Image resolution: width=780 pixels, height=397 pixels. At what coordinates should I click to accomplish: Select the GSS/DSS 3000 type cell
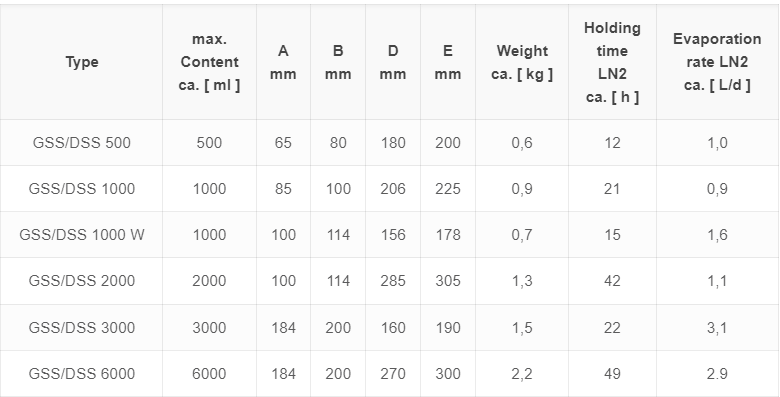(x=82, y=327)
